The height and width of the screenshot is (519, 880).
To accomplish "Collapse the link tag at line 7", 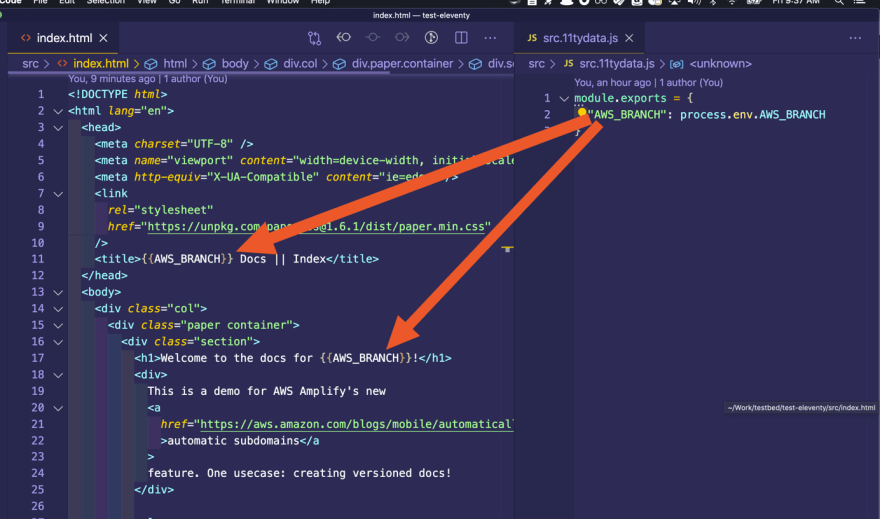I will [58, 194].
